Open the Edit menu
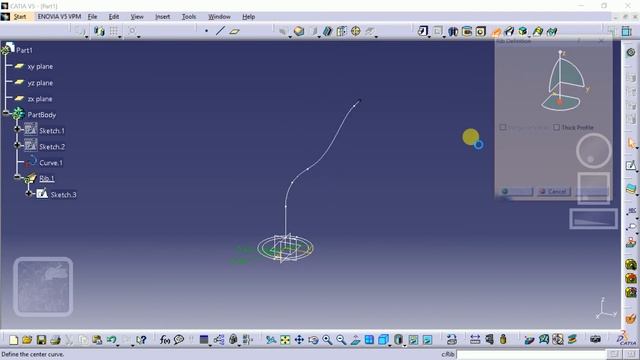 [x=113, y=17]
